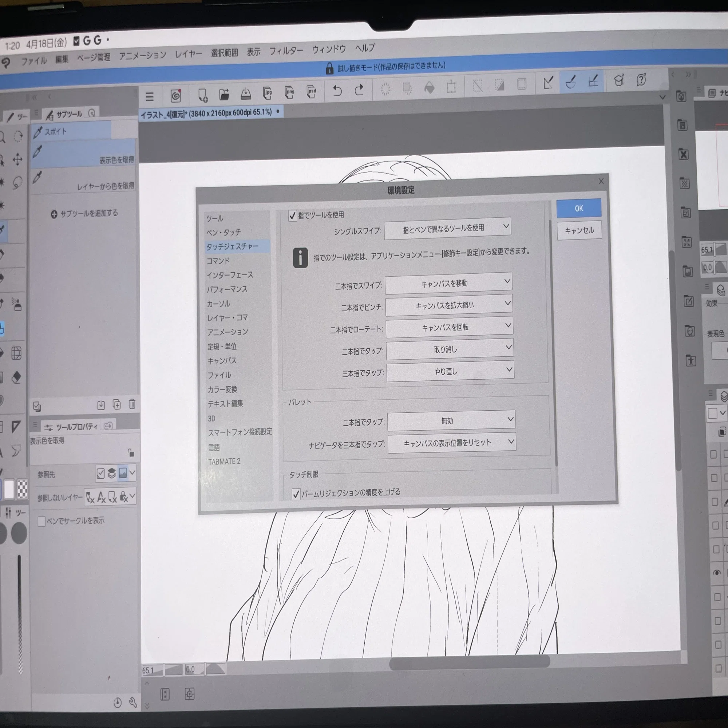Click the lock icon in Tool Property panel
Viewport: 728px width, 728px height.
point(131,452)
